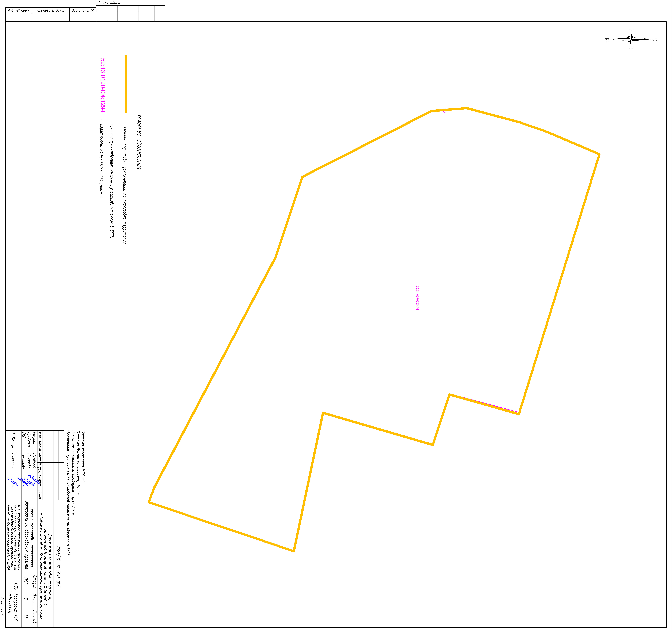Click the 'Согласовано' header cell

click(109, 3)
